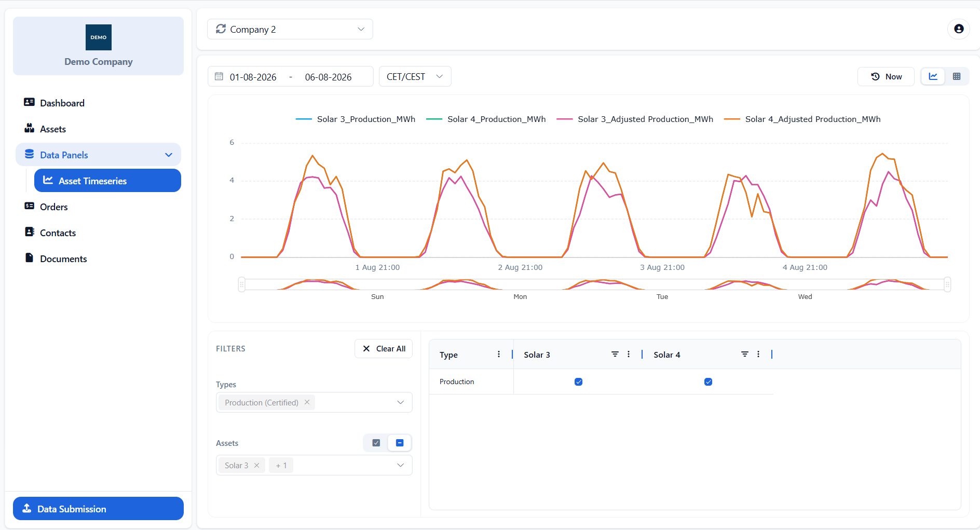This screenshot has width=980, height=530.
Task: Click the Solar 4 column header
Action: click(x=666, y=355)
